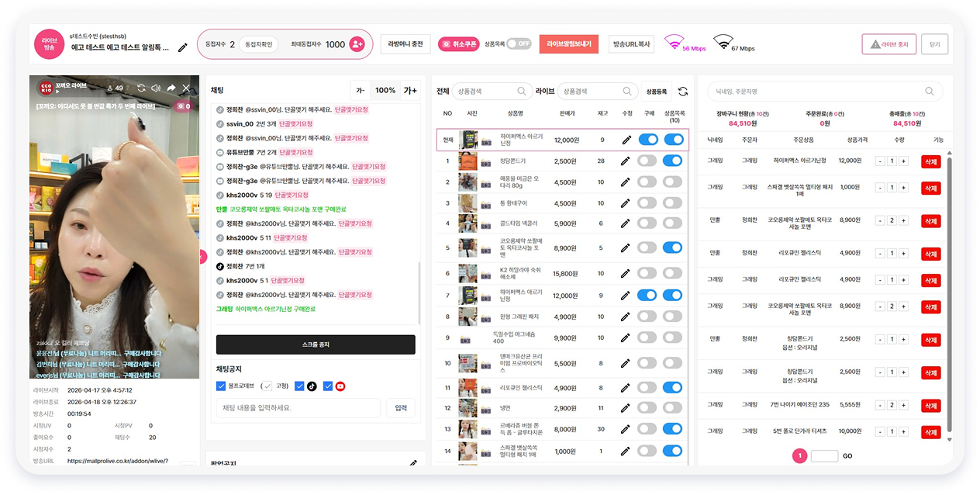Click the pink add-user icon next to 1000

click(357, 44)
